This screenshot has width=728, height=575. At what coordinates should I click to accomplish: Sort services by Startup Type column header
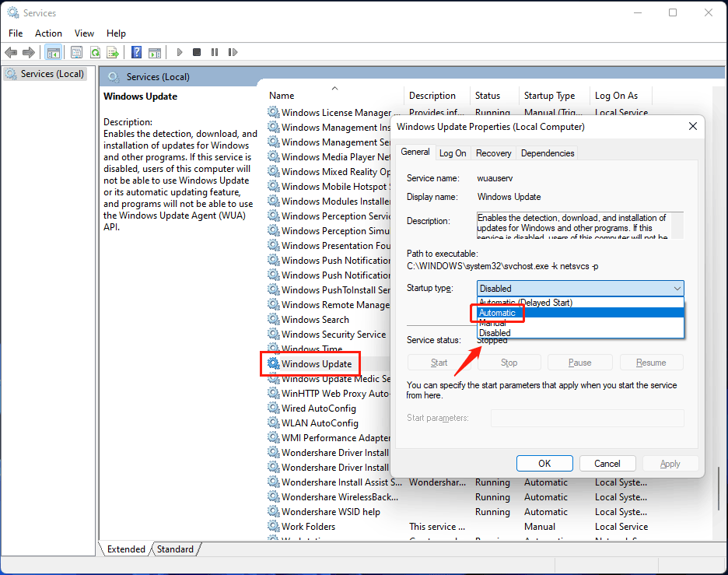click(549, 96)
